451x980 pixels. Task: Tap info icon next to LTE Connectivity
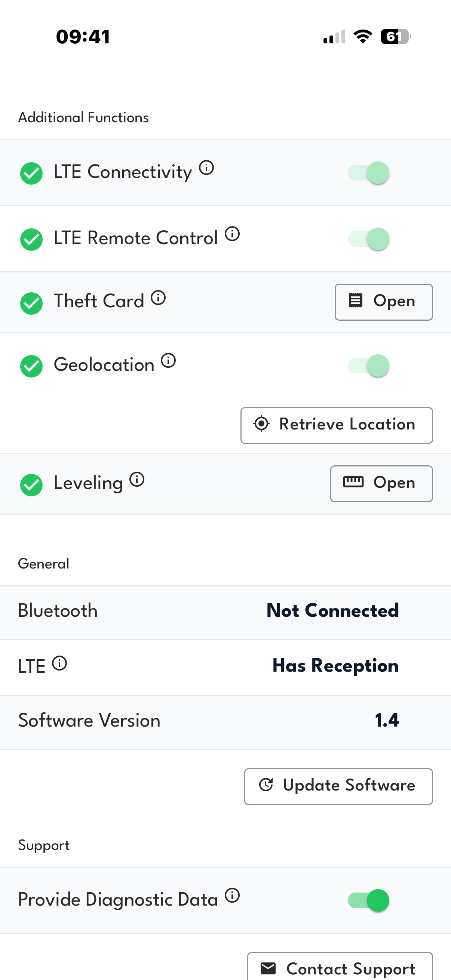click(207, 167)
